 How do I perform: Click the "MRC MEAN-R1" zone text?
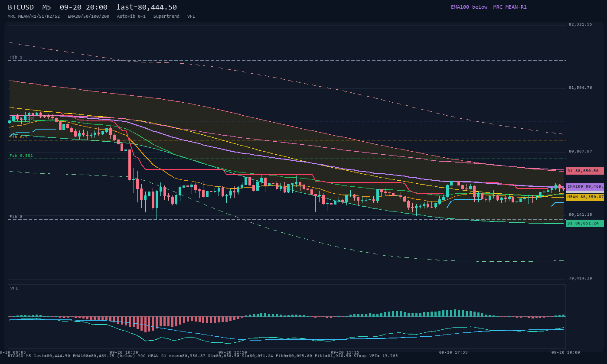(x=510, y=7)
